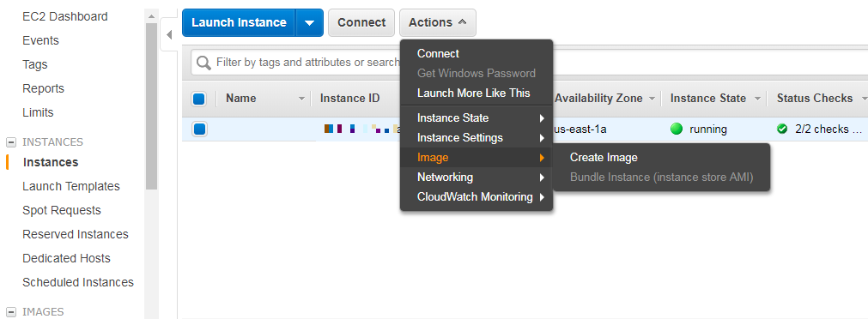868x319 pixels.
Task: Click the sidebar scrollbar up arrow
Action: (151, 16)
